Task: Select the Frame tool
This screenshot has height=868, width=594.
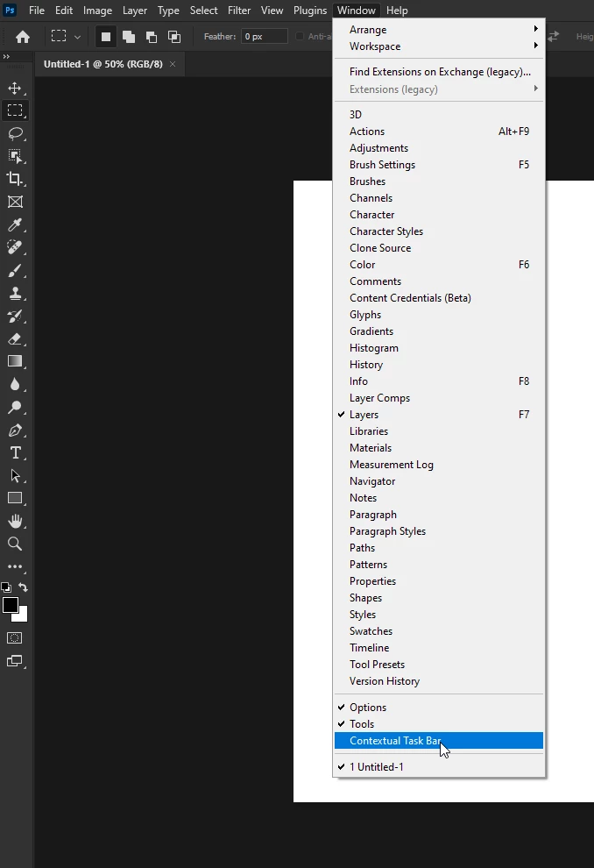Action: click(15, 202)
